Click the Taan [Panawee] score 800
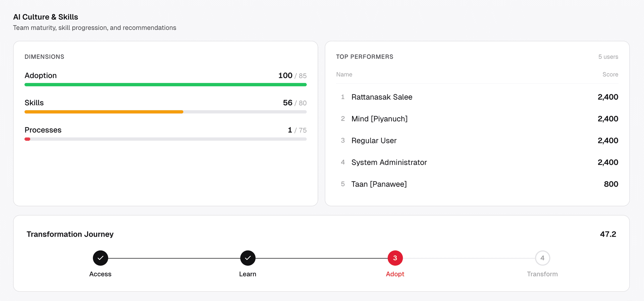This screenshot has height=301, width=644. (x=611, y=184)
